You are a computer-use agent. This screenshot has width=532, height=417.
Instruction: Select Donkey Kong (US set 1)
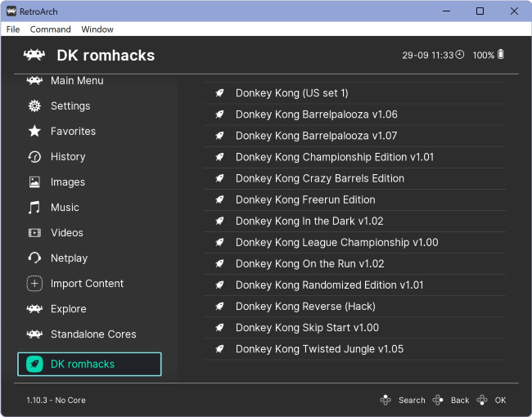[354, 93]
